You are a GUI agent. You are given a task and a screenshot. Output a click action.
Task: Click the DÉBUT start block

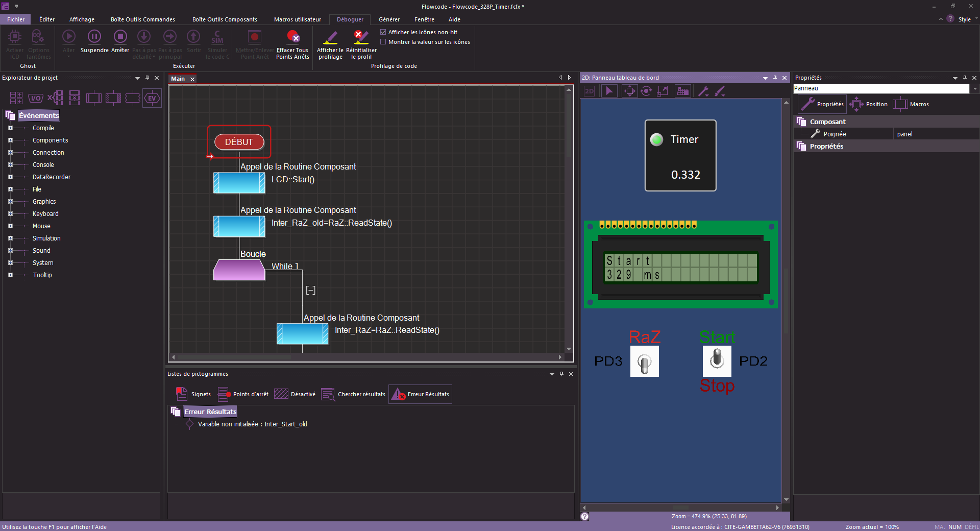point(239,142)
